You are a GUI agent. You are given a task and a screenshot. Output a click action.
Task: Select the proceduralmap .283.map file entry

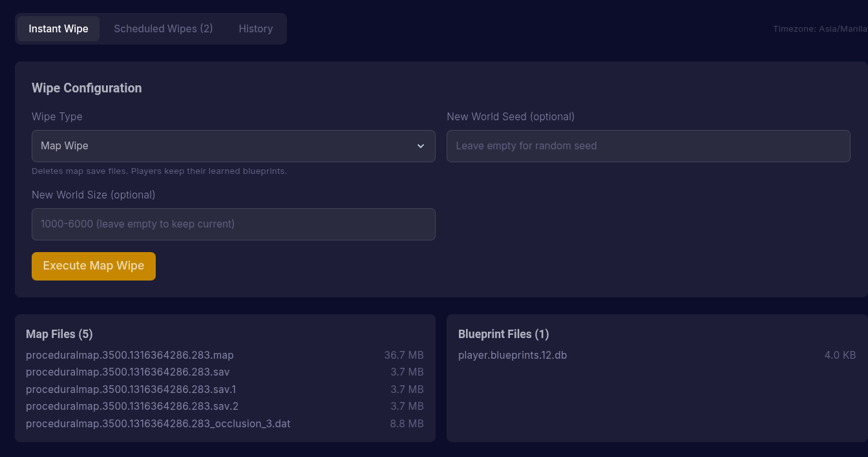129,355
